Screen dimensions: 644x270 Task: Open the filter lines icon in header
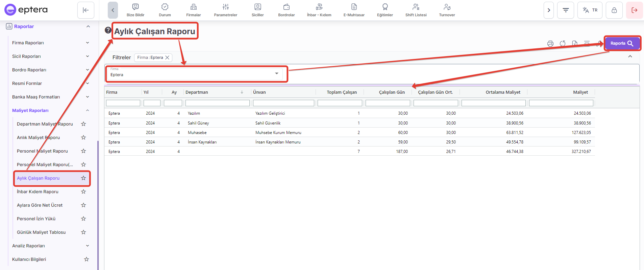click(565, 10)
